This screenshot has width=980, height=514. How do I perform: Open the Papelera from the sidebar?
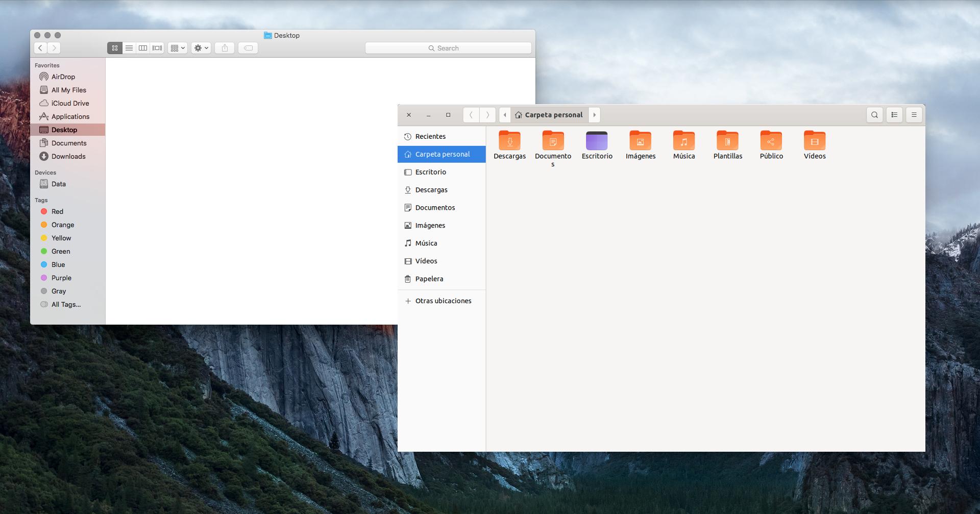[428, 279]
